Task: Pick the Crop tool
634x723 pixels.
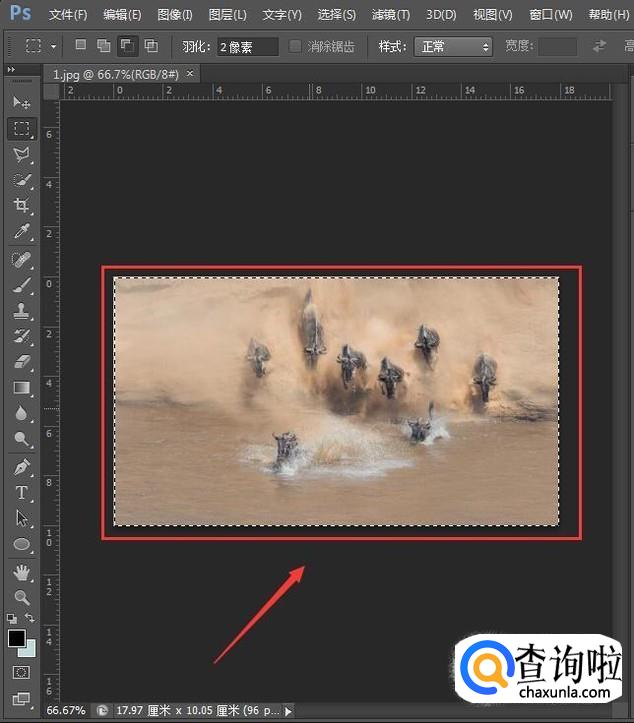Action: (x=21, y=206)
